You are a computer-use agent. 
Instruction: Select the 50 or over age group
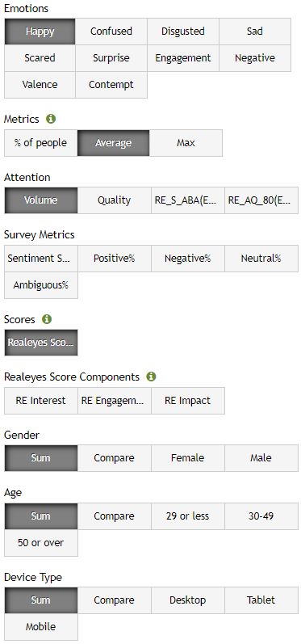click(x=41, y=542)
